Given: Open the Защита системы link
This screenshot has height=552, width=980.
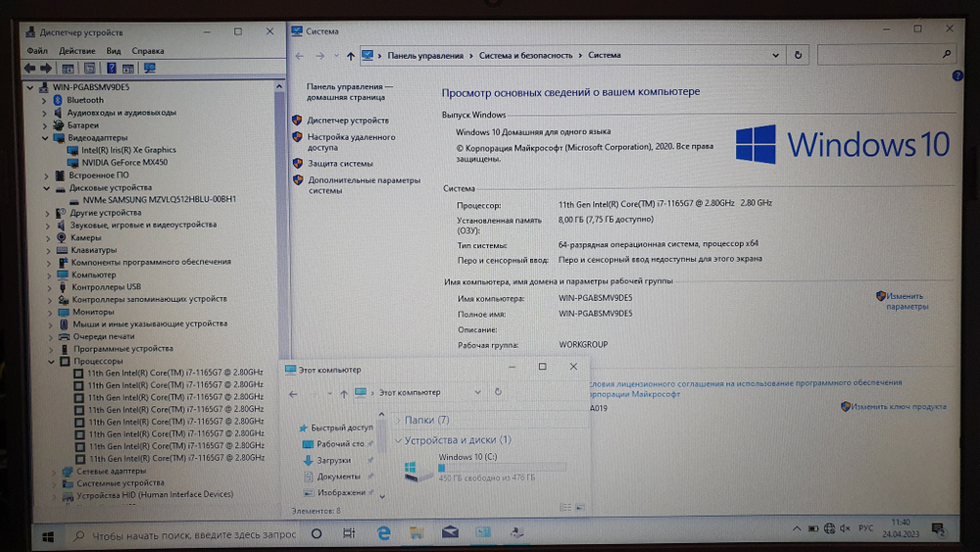Looking at the screenshot, I should click(x=340, y=163).
